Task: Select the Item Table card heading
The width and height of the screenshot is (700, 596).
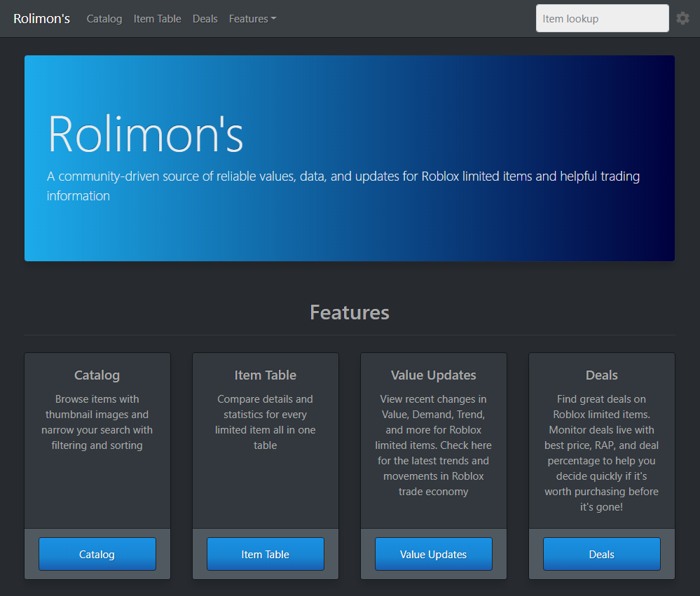Action: click(265, 375)
